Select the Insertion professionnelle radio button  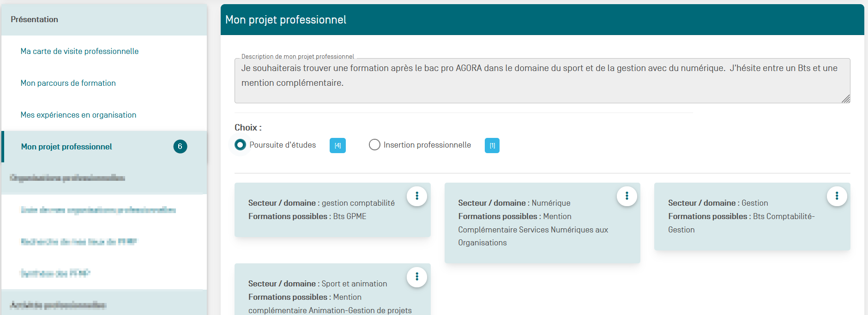374,145
